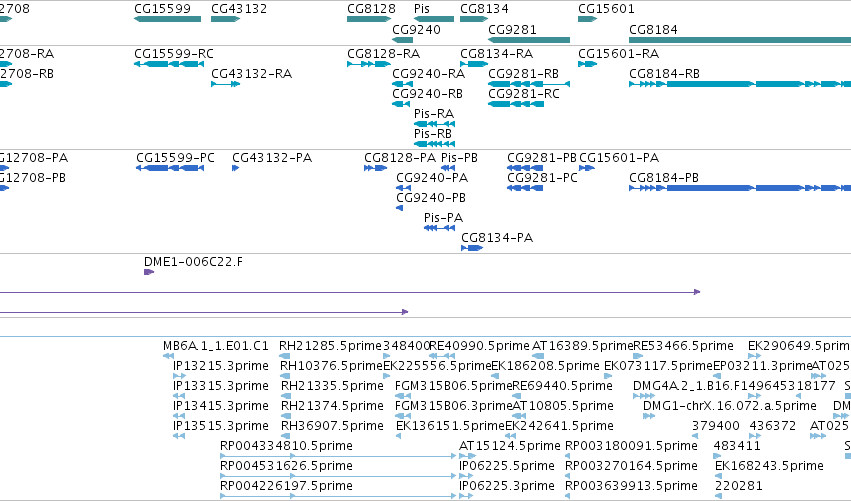Click the DME1-006C22.F feature
Image resolution: width=851 pixels, height=501 pixels.
point(149,272)
